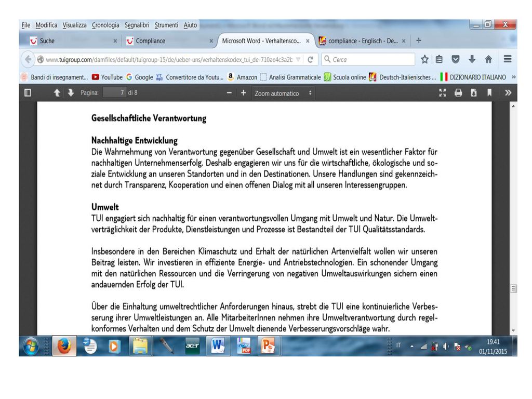Go to previous page in PDF viewer
The image size is (532, 399).
[x=57, y=92]
